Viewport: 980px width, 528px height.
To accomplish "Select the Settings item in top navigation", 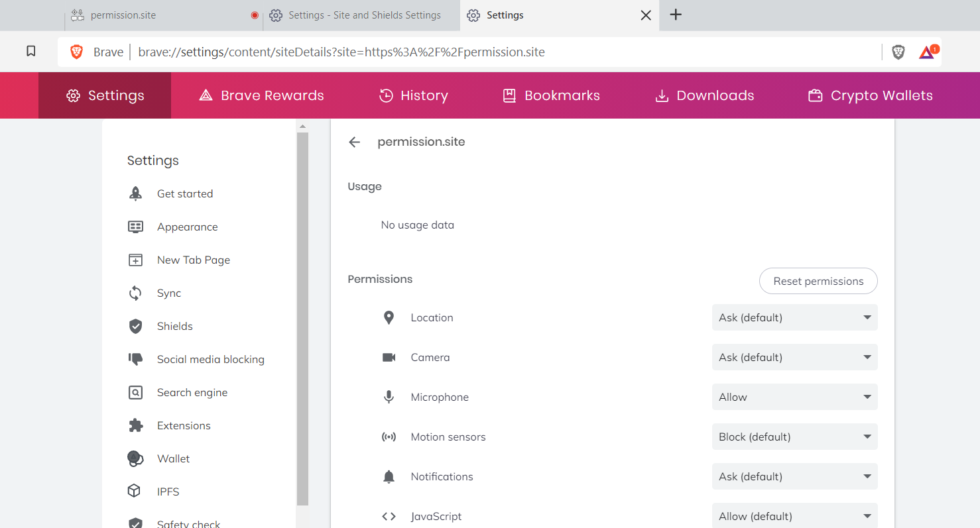I will (x=105, y=95).
